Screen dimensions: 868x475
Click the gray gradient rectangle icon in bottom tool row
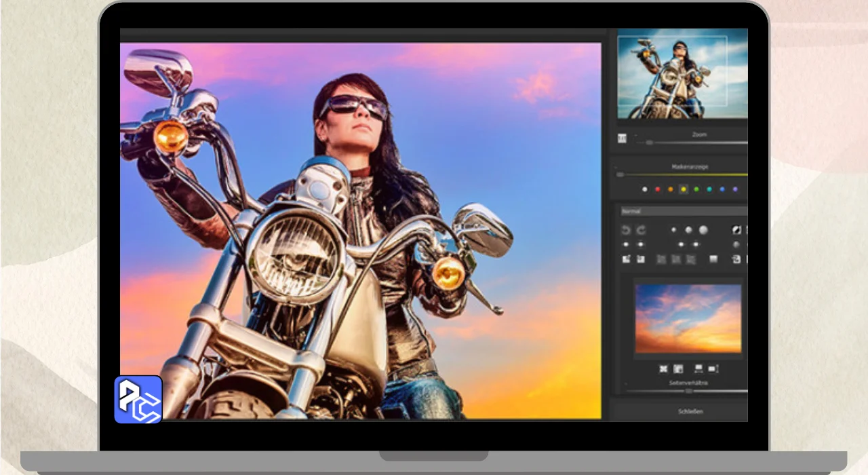click(x=713, y=259)
